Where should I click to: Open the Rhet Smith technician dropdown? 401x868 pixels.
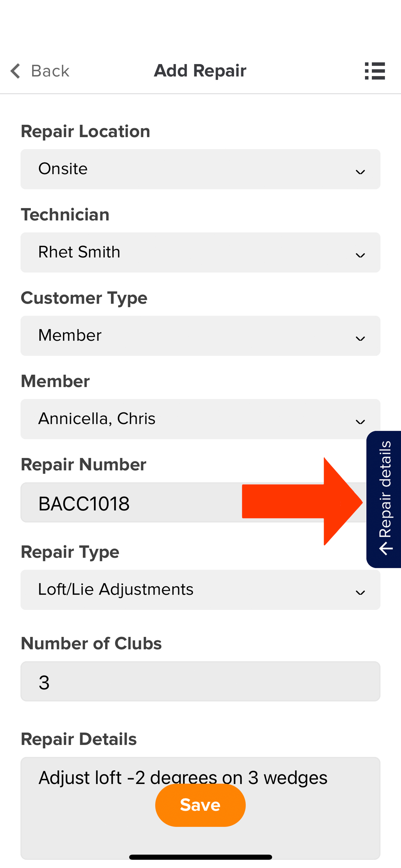pyautogui.click(x=200, y=252)
